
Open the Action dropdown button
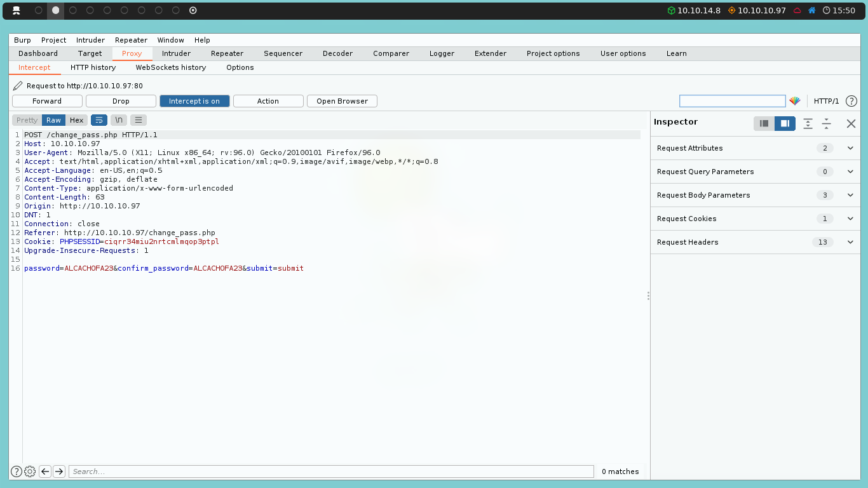coord(268,101)
